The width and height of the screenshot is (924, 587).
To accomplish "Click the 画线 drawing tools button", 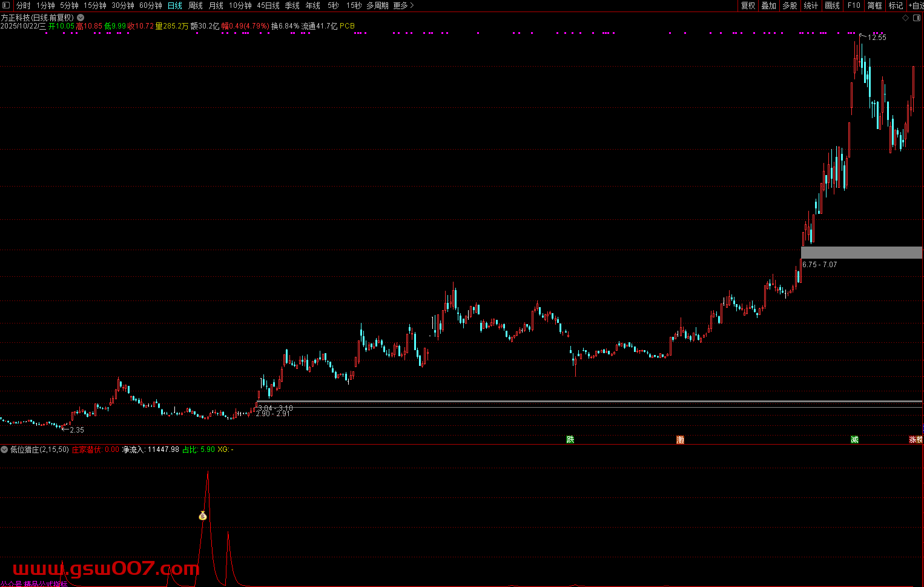I will coord(833,5).
